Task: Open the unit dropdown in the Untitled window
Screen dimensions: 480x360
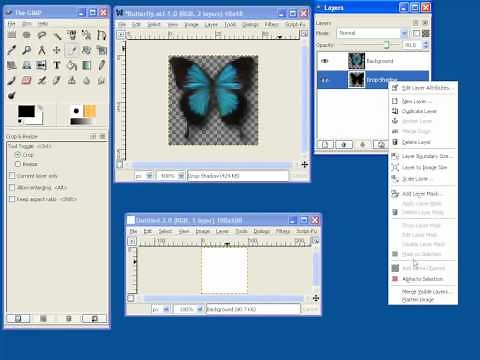Action: (161, 309)
